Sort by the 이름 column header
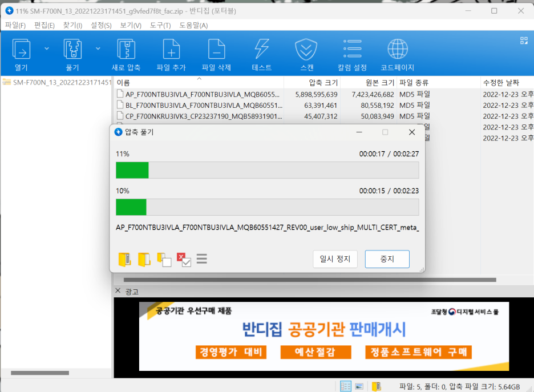 pyautogui.click(x=199, y=82)
